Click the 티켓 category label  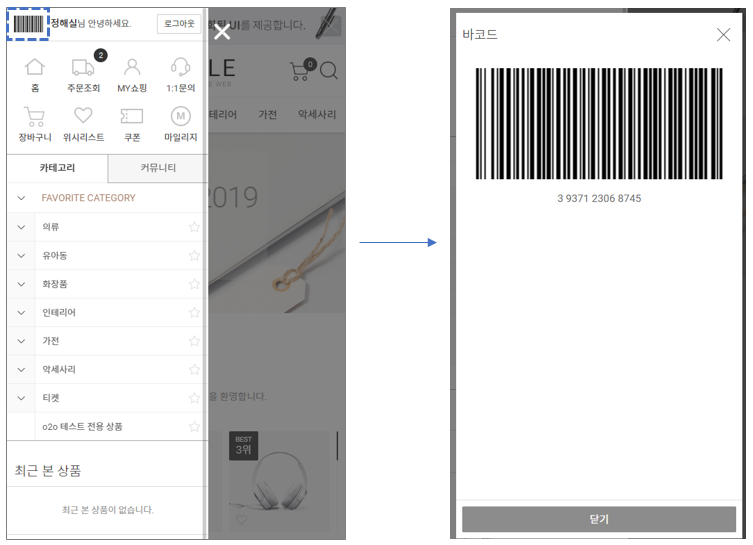pos(50,398)
